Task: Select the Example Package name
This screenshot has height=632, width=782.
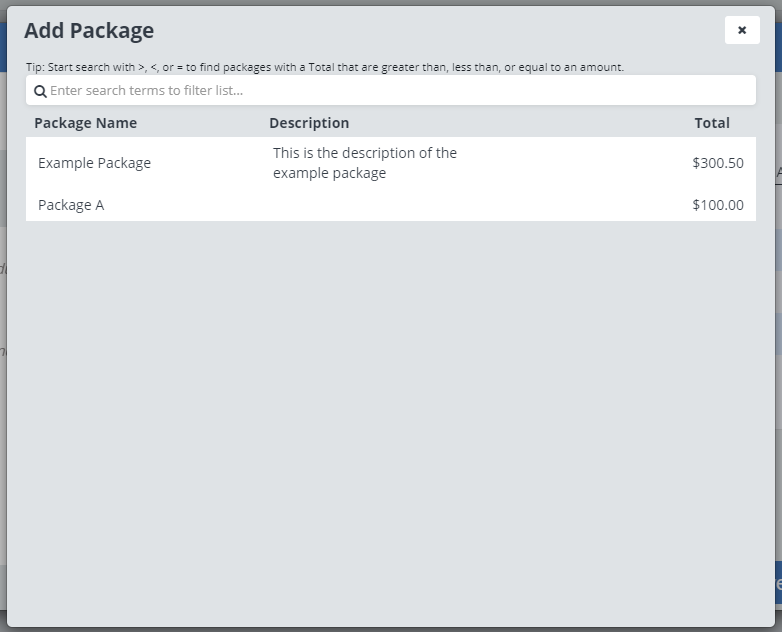Action: (x=94, y=163)
